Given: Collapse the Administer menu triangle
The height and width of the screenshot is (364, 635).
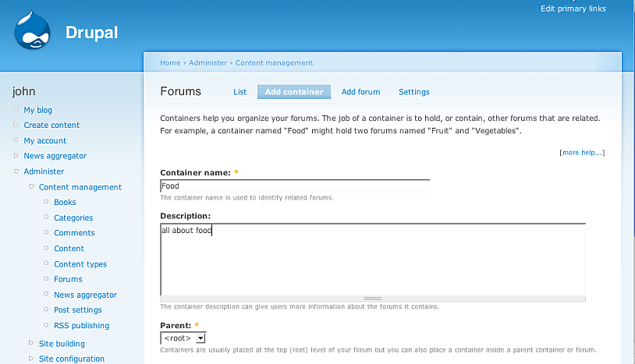Looking at the screenshot, I should [x=16, y=171].
